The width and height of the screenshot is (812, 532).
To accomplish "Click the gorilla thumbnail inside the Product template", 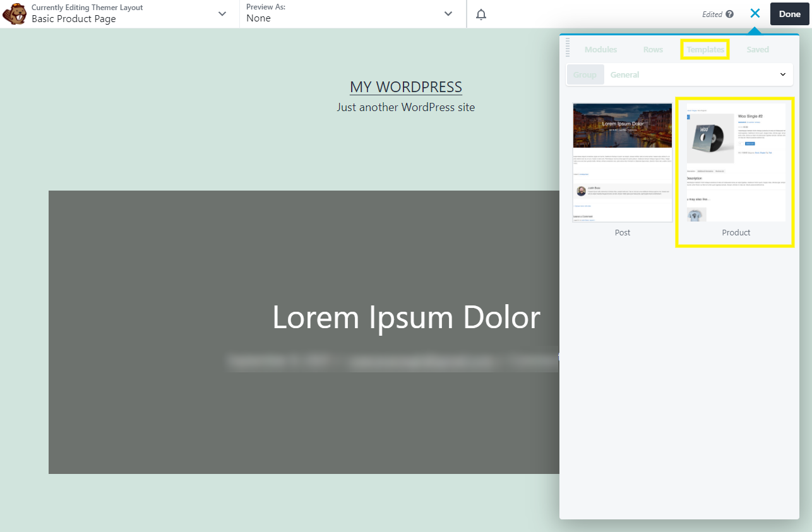I will pyautogui.click(x=695, y=213).
